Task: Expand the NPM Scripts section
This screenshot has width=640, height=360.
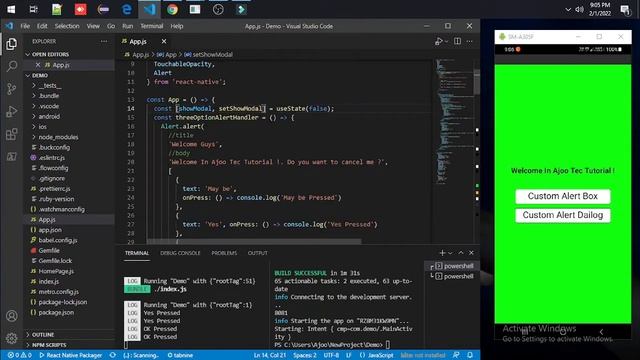Action: [x=49, y=345]
